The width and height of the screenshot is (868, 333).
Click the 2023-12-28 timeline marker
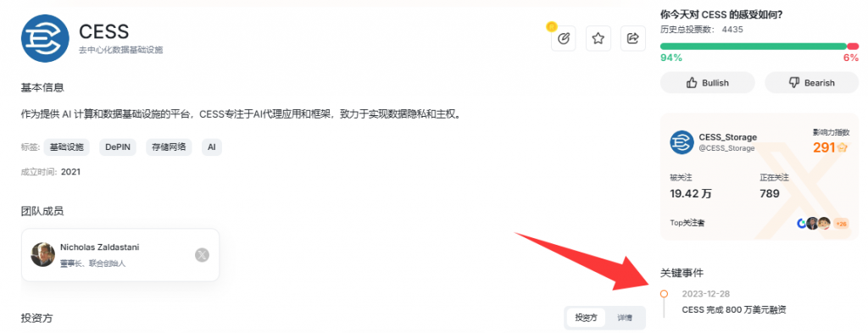pos(664,294)
